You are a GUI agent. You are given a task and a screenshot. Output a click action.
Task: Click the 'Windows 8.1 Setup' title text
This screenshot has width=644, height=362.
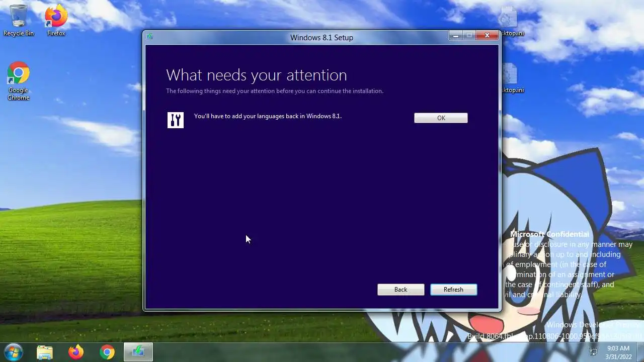321,37
